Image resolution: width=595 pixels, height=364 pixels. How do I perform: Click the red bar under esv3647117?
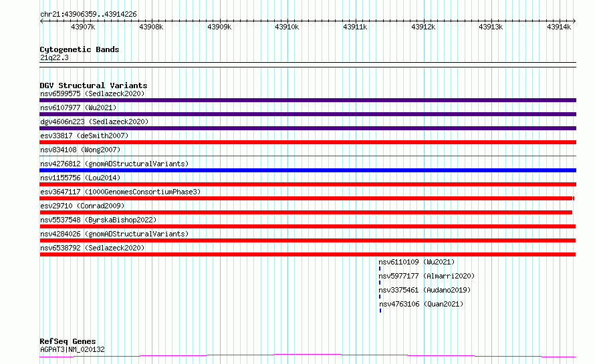click(307, 198)
